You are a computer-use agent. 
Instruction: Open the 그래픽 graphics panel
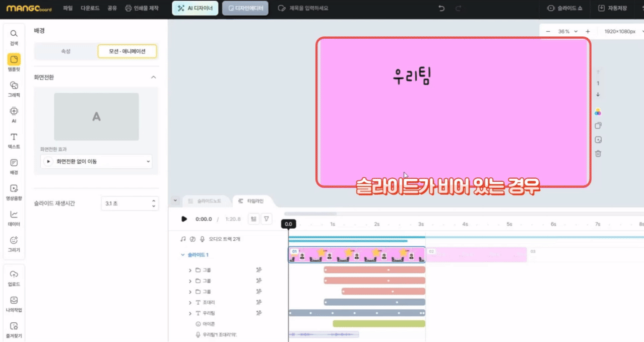click(14, 88)
